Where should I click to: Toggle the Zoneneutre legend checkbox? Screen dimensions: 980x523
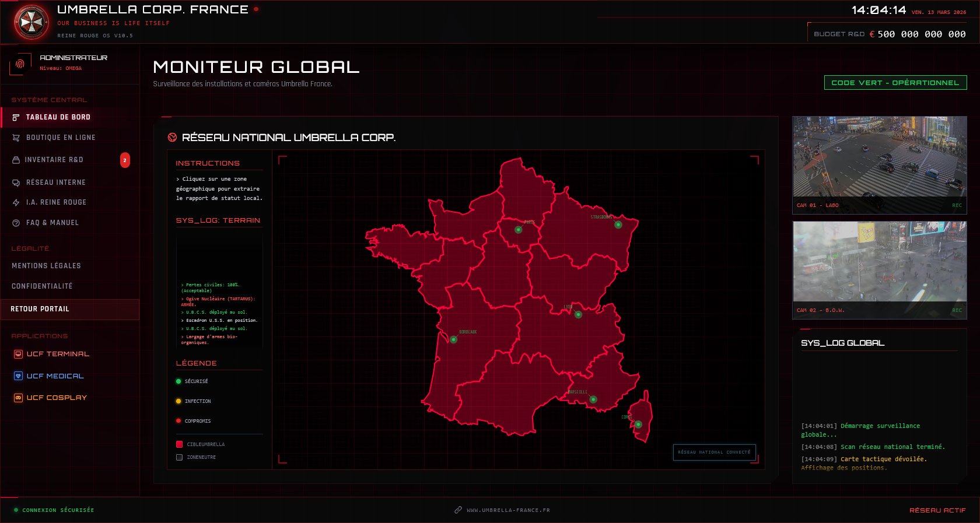180,458
